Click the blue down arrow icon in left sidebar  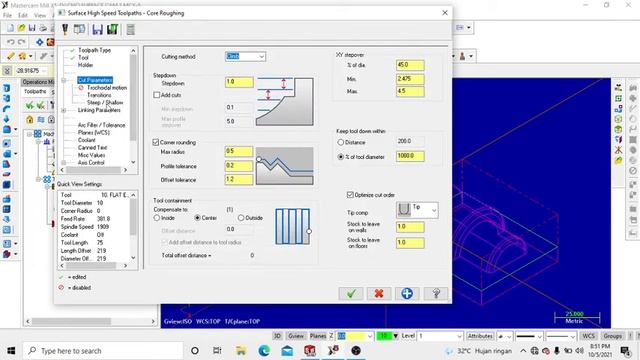[7, 119]
